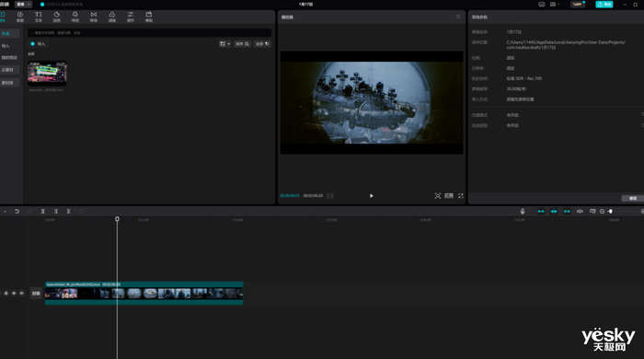Image resolution: width=644 pixels, height=359 pixels.
Task: Open the Transitions (转场) tab
Action: click(x=94, y=17)
